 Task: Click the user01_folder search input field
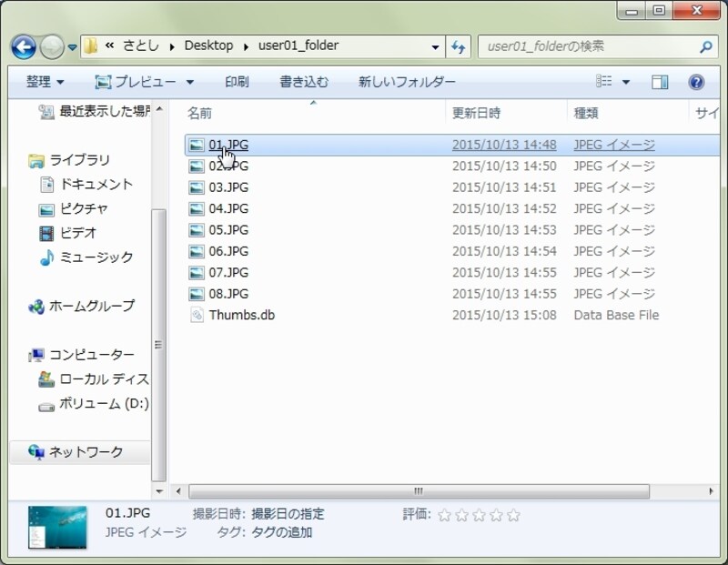point(587,46)
